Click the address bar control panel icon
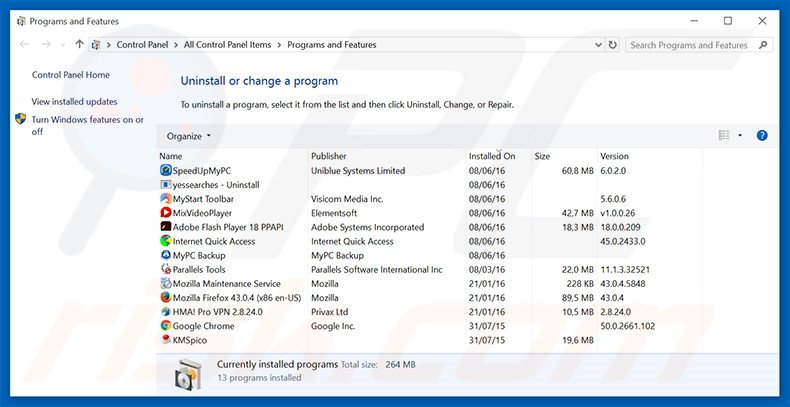Image resolution: width=790 pixels, height=407 pixels. tap(96, 45)
